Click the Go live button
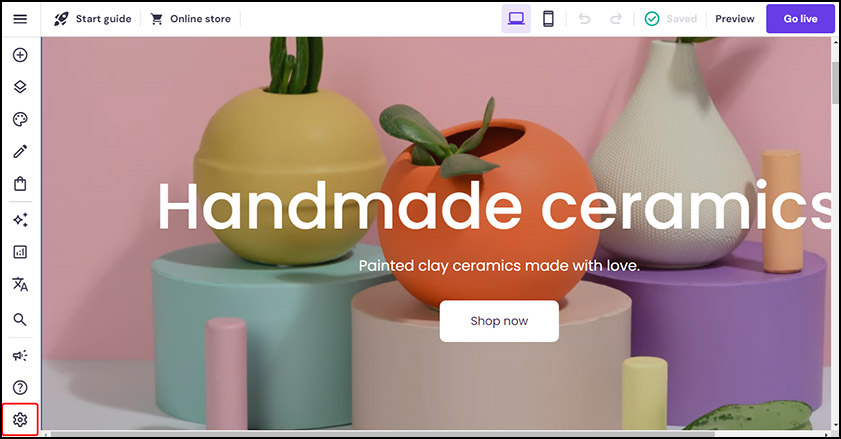The image size is (841, 439). [800, 19]
